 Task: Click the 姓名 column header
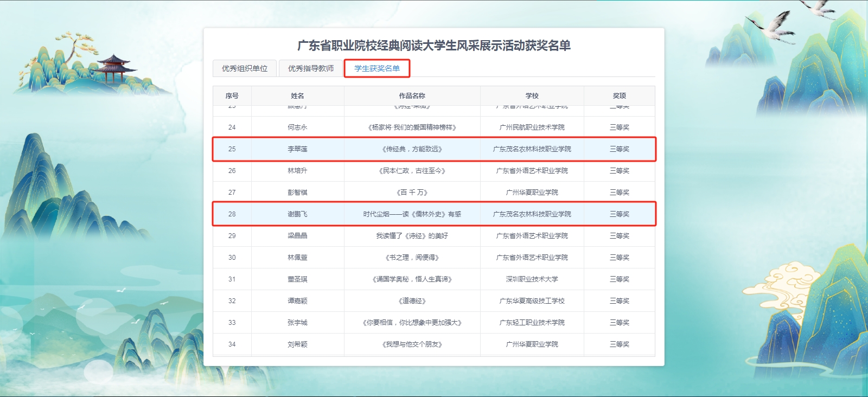[x=297, y=95]
